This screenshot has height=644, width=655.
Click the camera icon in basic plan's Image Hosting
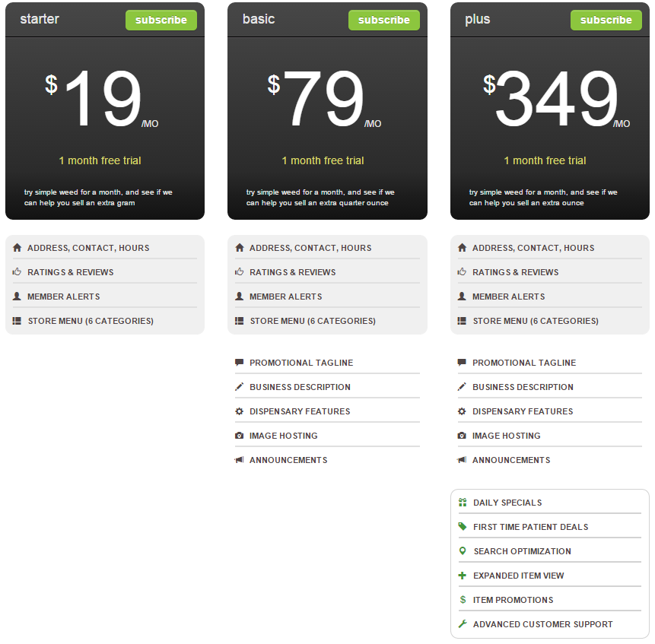240,436
